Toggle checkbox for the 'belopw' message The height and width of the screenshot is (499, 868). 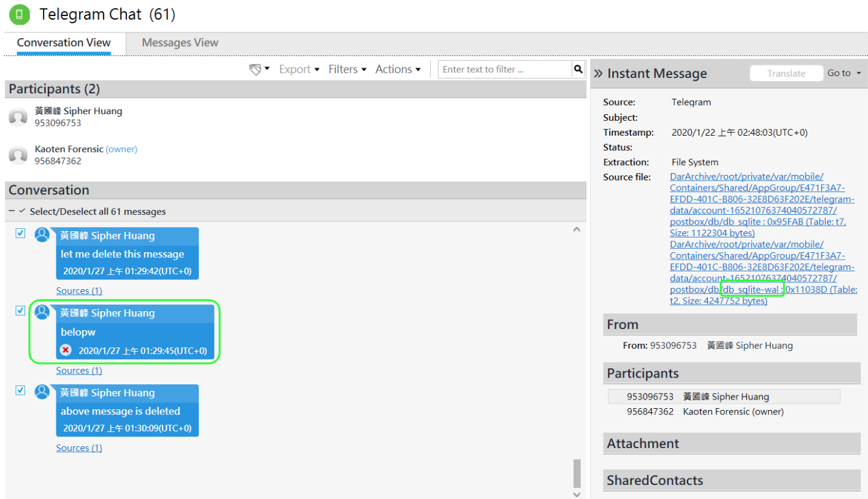(x=20, y=311)
